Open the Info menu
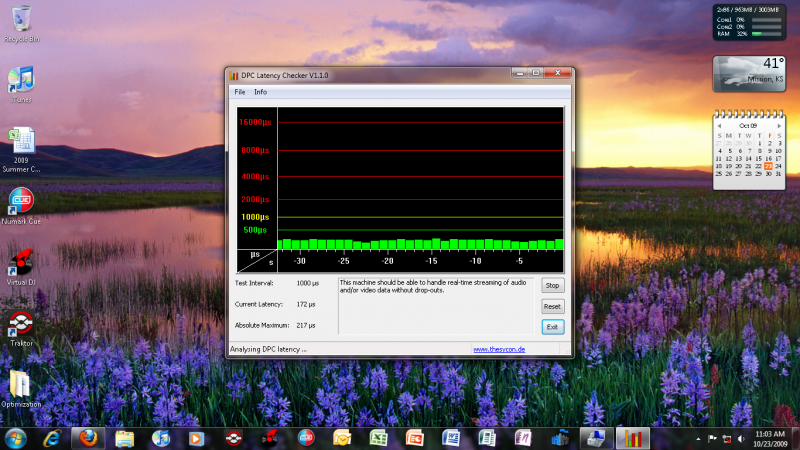The image size is (800, 450). 260,92
